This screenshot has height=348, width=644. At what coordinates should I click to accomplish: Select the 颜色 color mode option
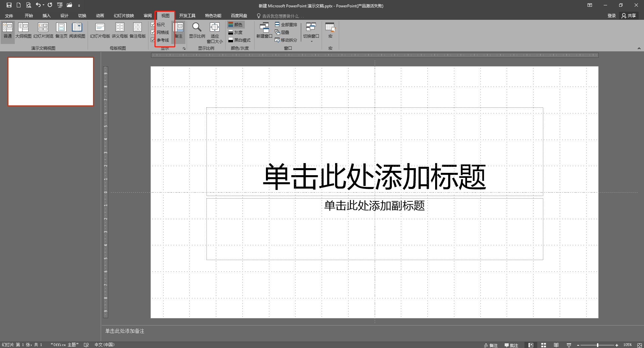[x=236, y=24]
